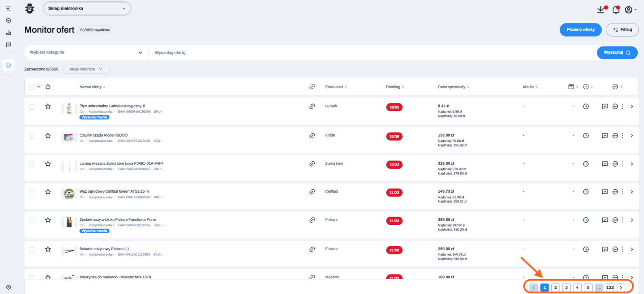Open the Akcje zbiorcze dropdown
The width and height of the screenshot is (644, 294).
tap(86, 69)
